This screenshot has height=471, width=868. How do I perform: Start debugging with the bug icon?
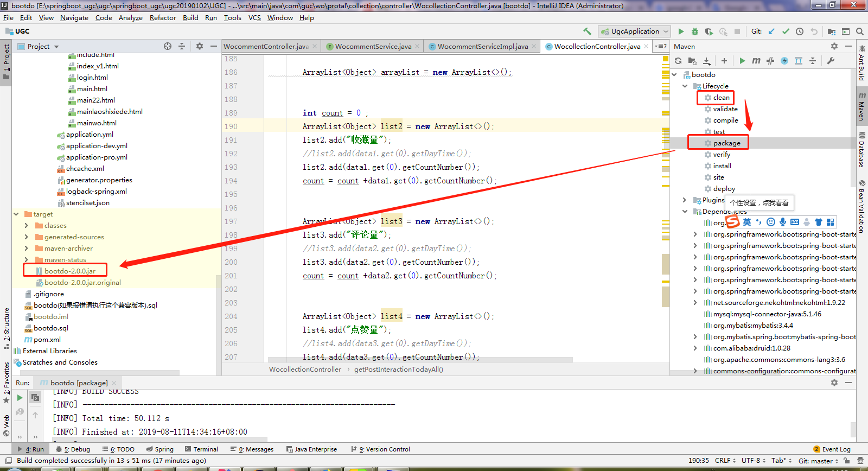pyautogui.click(x=694, y=31)
